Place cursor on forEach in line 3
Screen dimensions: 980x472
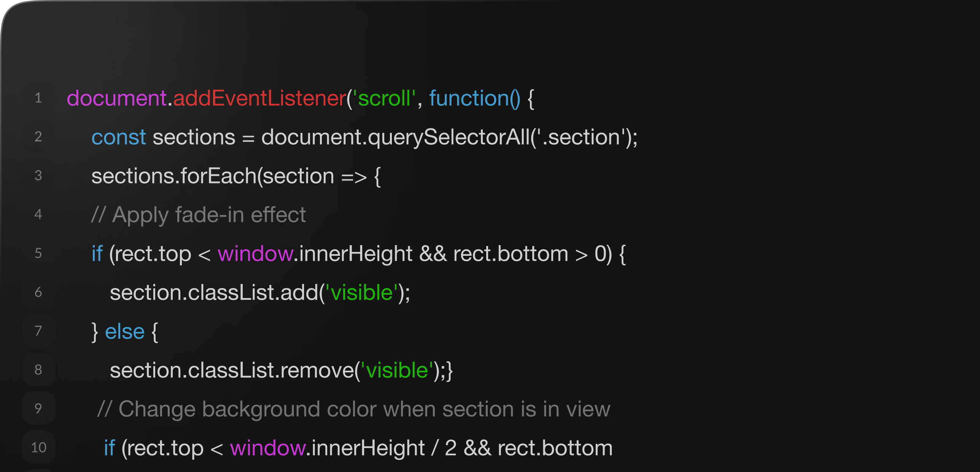218,176
